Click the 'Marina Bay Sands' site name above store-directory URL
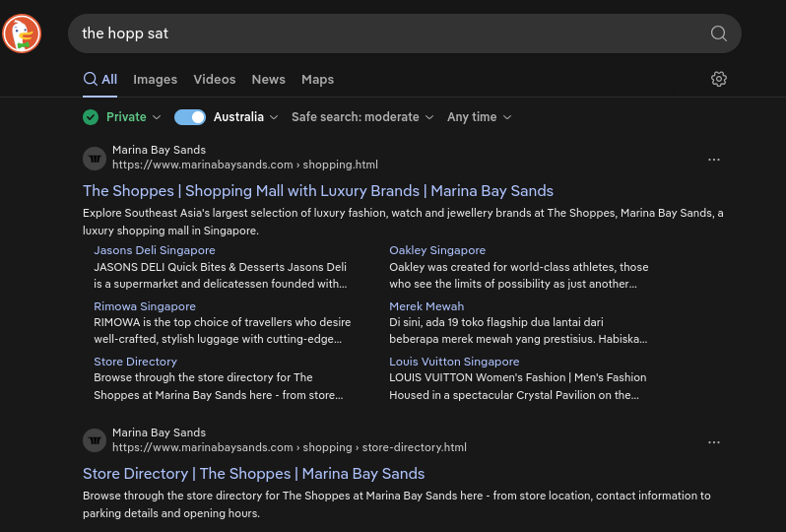The width and height of the screenshot is (786, 532). point(159,432)
